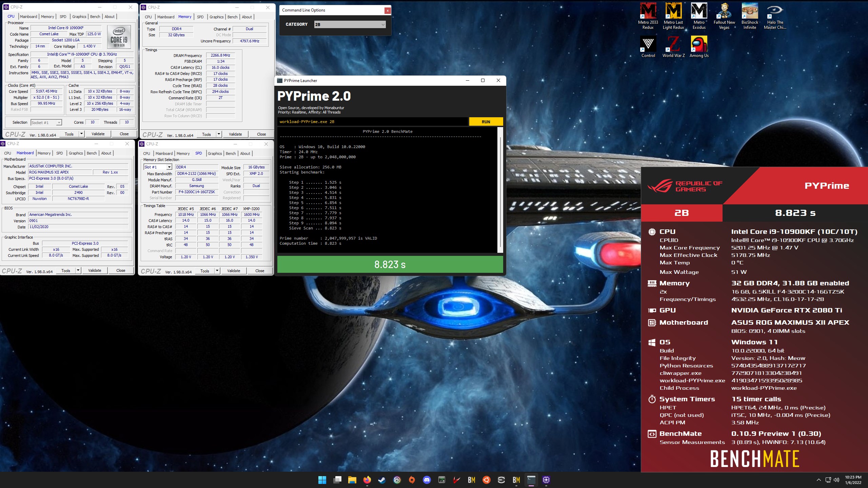Click Uncore Frequency value 4797.6 MHz
Image resolution: width=868 pixels, height=488 pixels.
(x=250, y=41)
